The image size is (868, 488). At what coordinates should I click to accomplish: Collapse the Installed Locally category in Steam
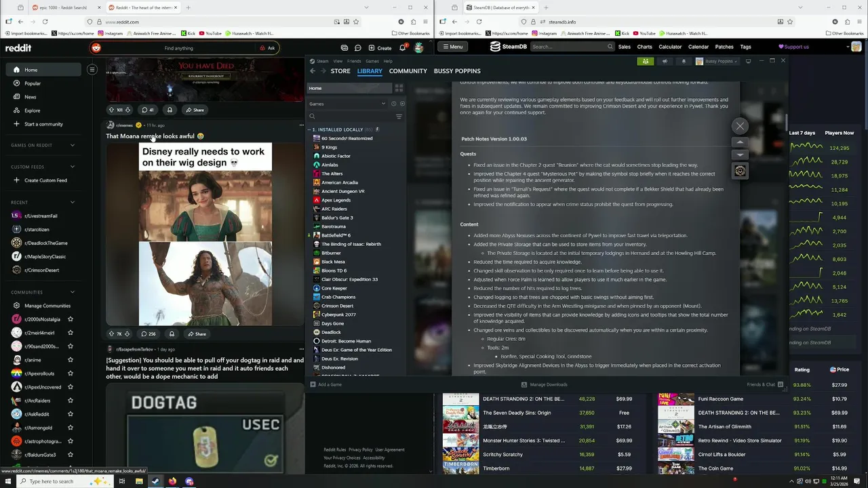309,129
